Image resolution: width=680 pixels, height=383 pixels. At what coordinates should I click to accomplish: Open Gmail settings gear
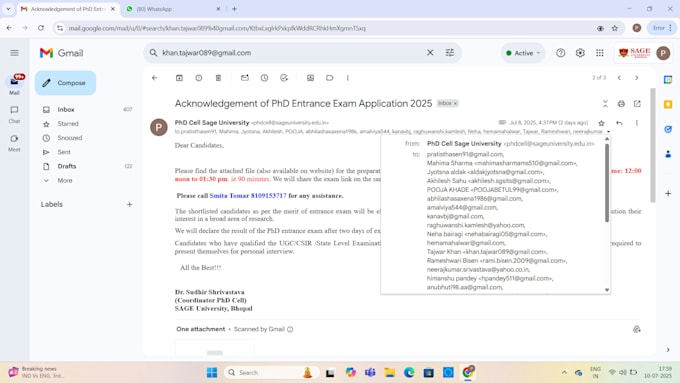(580, 53)
